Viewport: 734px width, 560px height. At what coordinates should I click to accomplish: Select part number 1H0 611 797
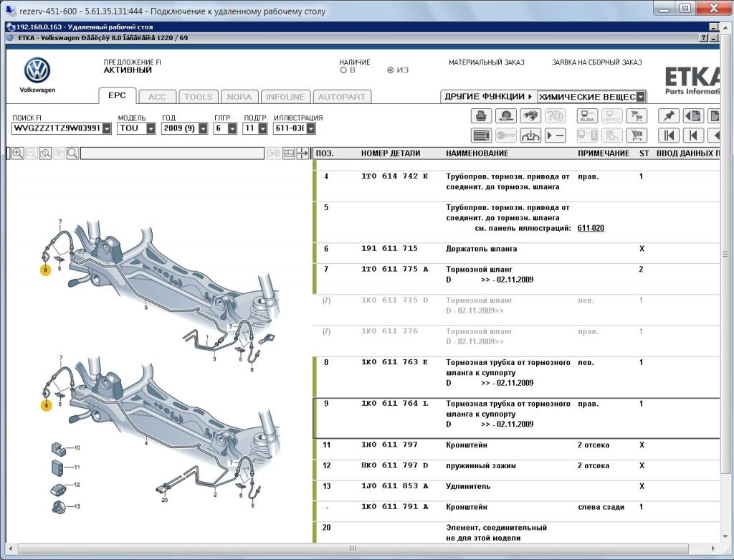click(389, 445)
